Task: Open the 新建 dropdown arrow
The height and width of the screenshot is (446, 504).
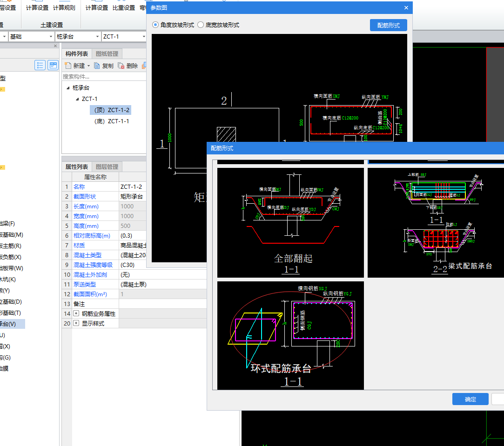Action: [x=89, y=66]
